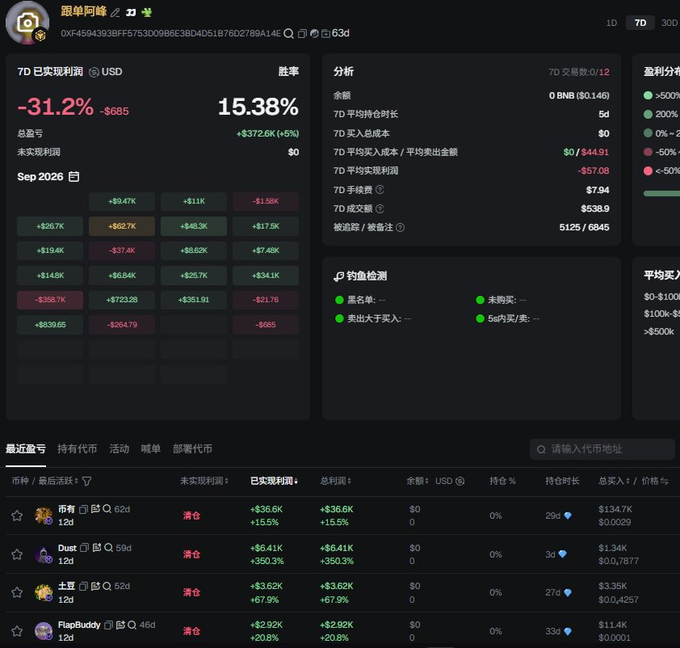Click the 15.38% win-rate value
Viewport: 680px width, 648px height.
click(258, 107)
